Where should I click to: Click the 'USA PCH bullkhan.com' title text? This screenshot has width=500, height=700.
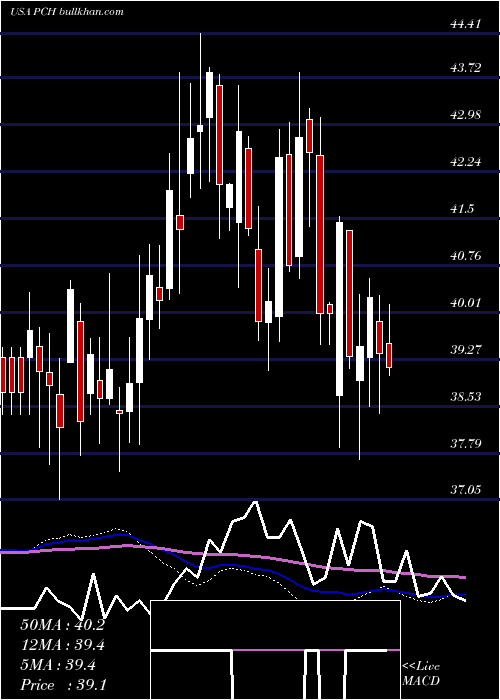[x=67, y=12]
